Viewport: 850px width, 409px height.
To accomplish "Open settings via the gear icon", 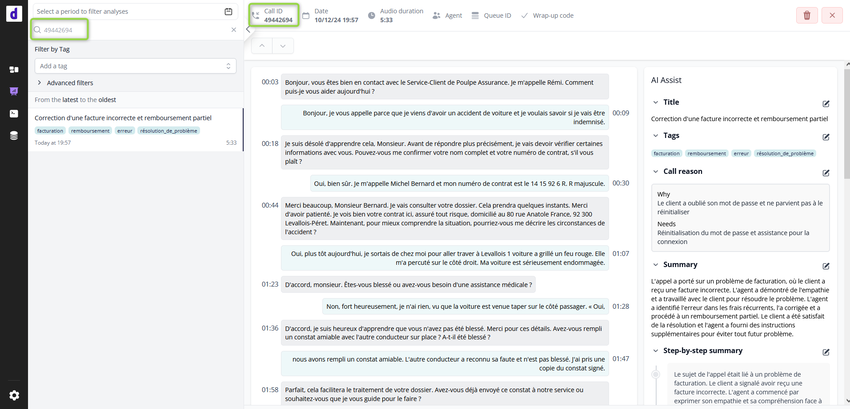I will pos(14,395).
